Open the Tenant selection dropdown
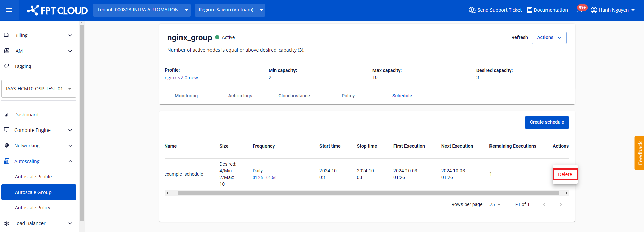Image resolution: width=644 pixels, height=232 pixels. [x=142, y=10]
